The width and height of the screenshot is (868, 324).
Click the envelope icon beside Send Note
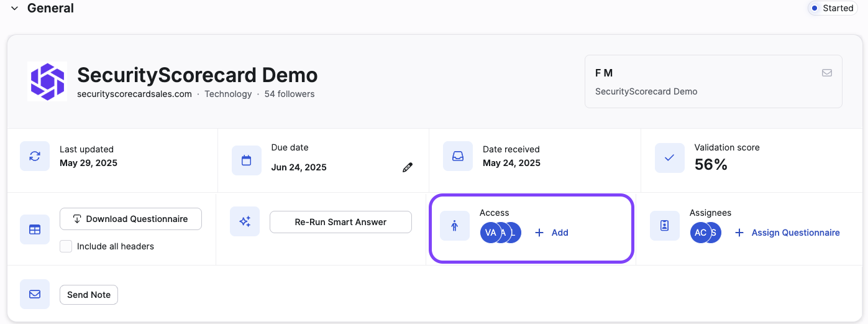click(x=35, y=294)
